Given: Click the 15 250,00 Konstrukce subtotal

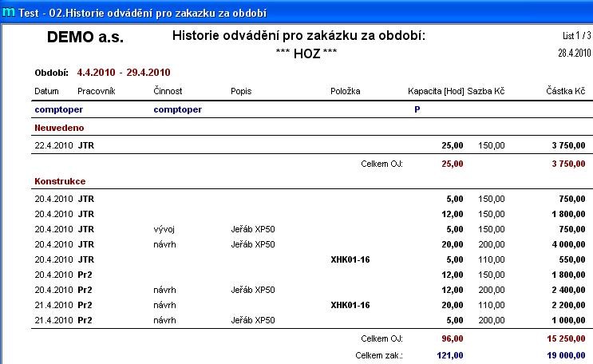Looking at the screenshot, I should click(x=565, y=338).
